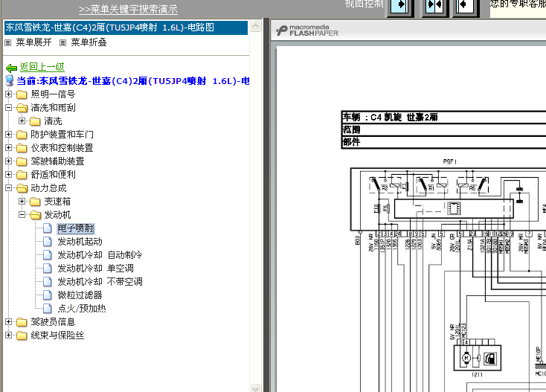Open the 点火/预加热 document
The width and height of the screenshot is (546, 392).
82,309
